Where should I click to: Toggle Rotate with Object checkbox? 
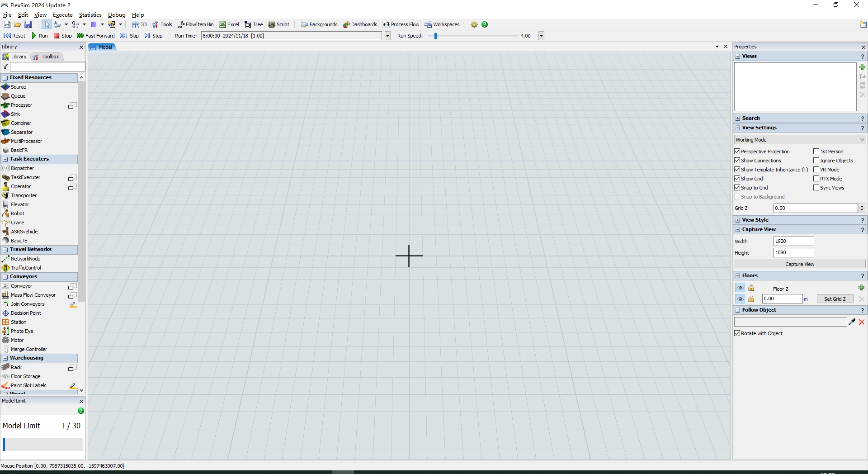click(737, 333)
